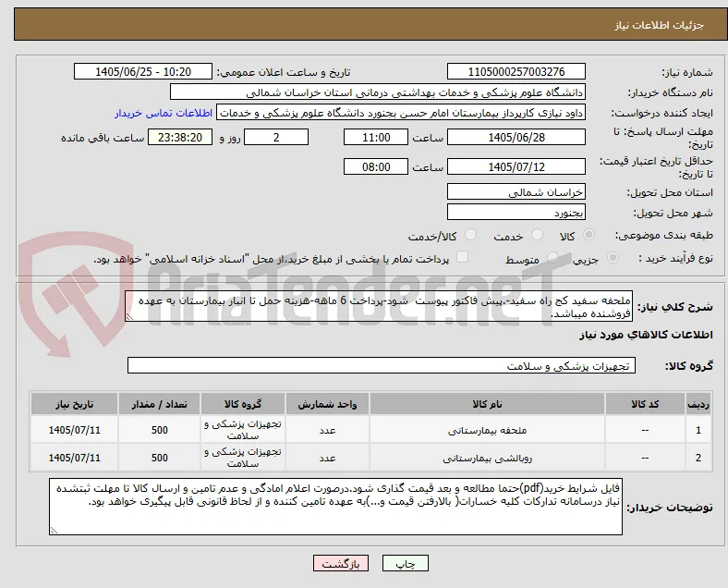The width and height of the screenshot is (728, 588).
Task: Click the deadline hour field 11:00
Action: (376, 138)
